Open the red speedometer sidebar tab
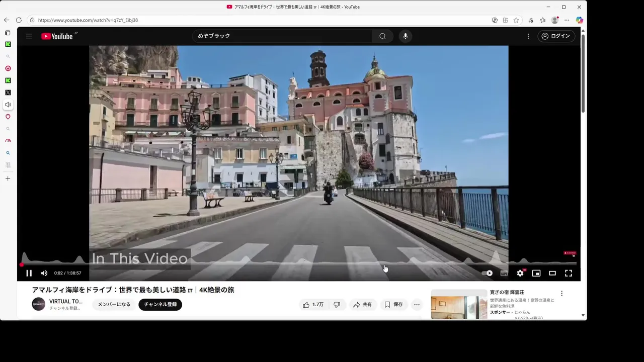644x362 pixels. point(8,141)
